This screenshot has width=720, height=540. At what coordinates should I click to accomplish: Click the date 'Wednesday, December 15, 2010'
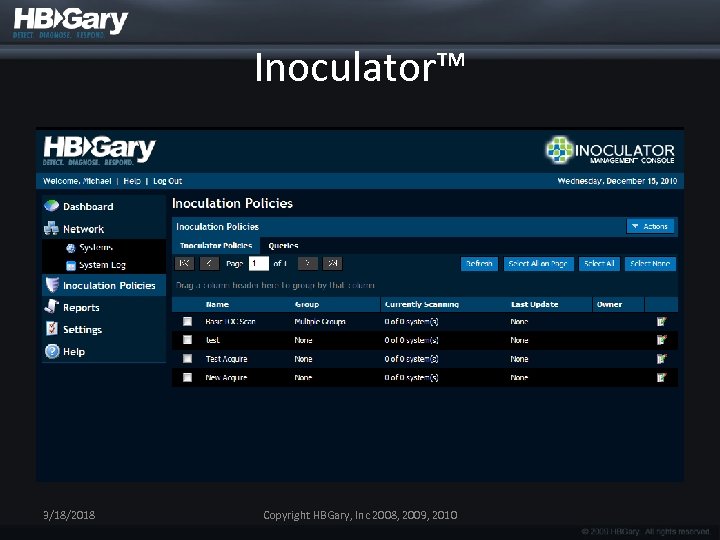pyautogui.click(x=617, y=181)
